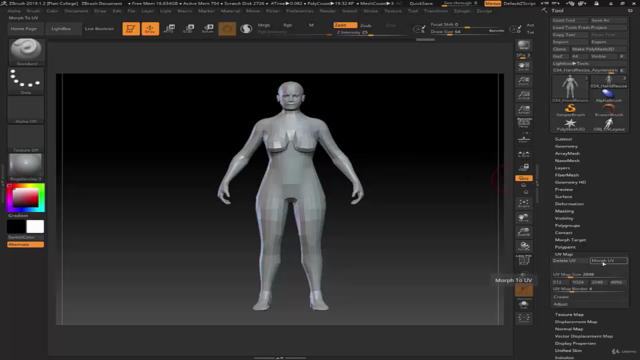Expand the Displacement Map section
Screen dimensions: 640x360
point(576,322)
